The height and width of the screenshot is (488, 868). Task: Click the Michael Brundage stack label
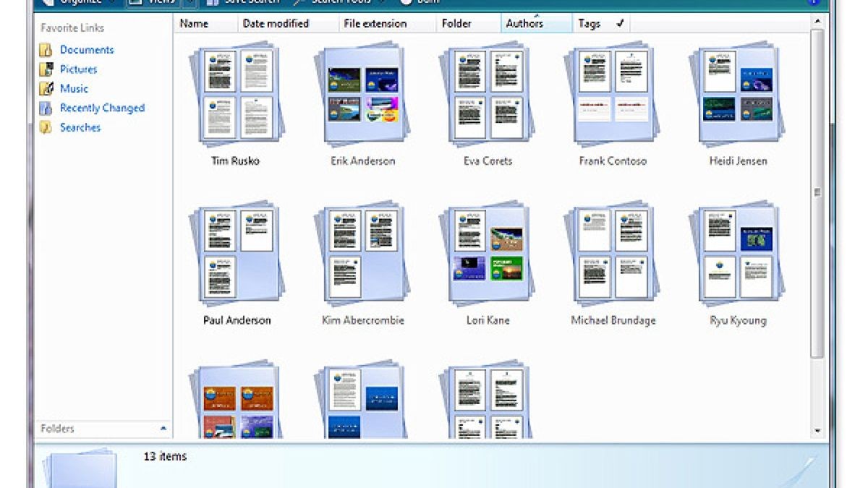tap(613, 320)
